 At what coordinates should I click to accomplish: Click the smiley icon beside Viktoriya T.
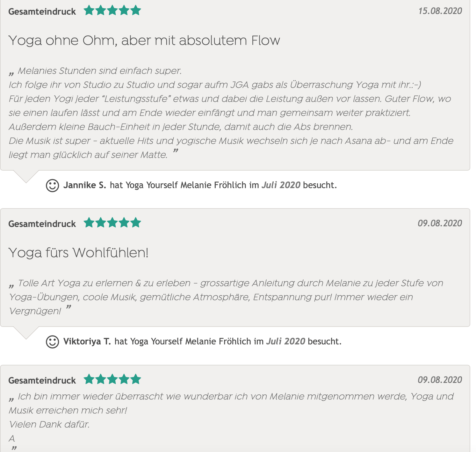point(53,342)
